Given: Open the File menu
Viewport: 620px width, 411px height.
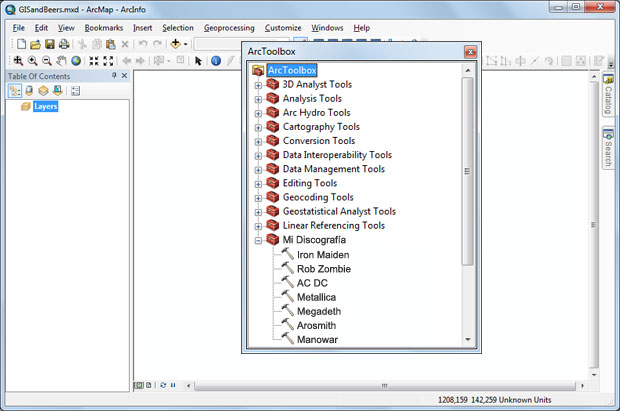Looking at the screenshot, I should click(x=19, y=28).
